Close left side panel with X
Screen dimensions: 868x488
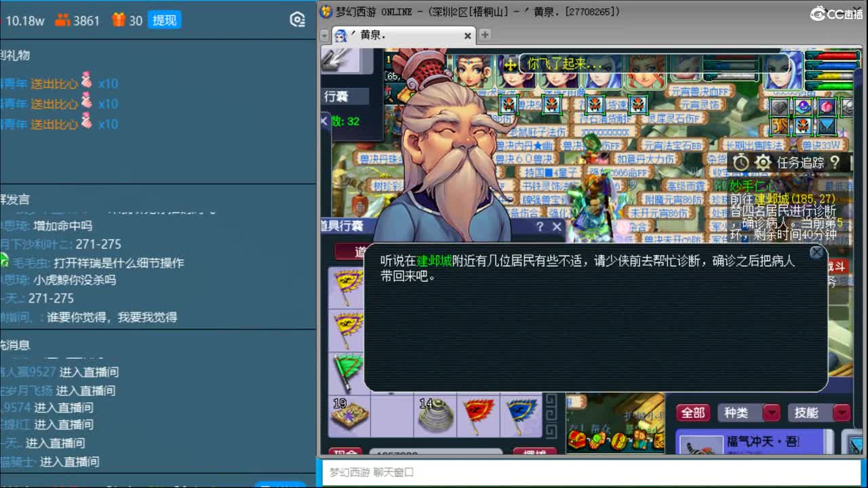pos(323,121)
